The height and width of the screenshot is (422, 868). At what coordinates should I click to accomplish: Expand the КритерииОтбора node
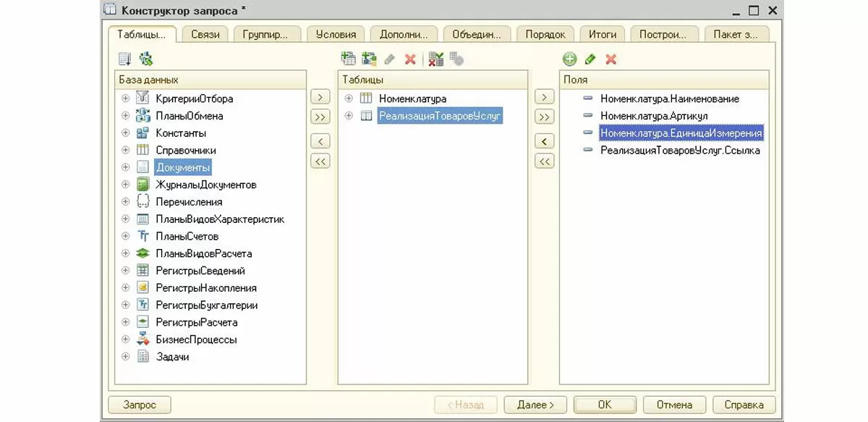[x=125, y=98]
